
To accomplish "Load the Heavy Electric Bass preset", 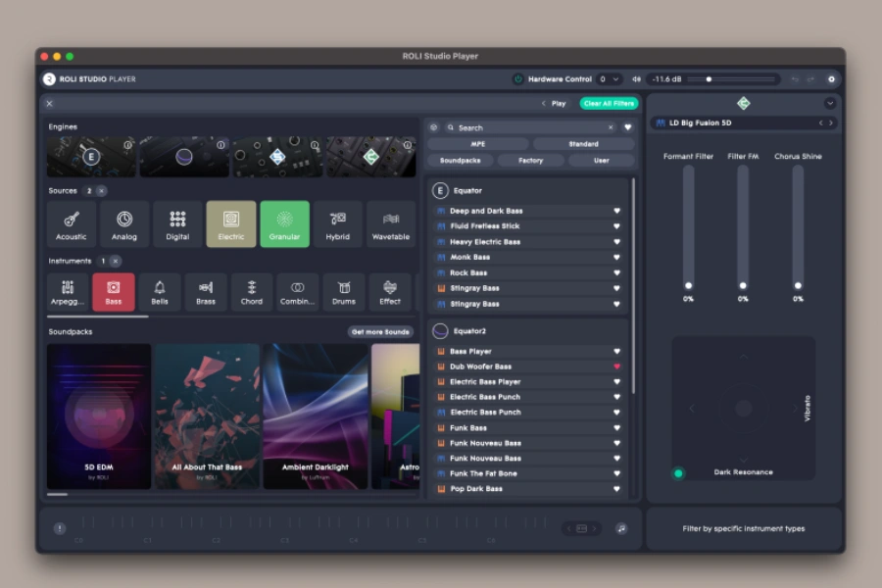I will 527,242.
